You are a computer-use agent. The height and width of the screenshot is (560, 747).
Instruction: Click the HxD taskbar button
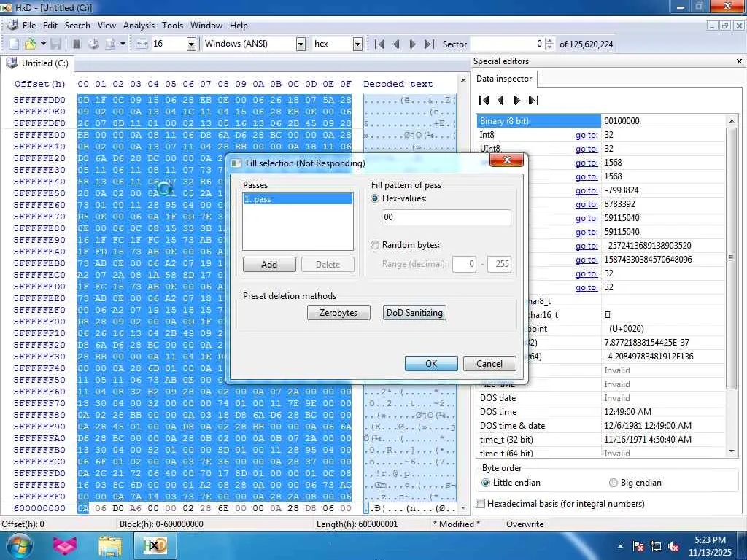(x=155, y=545)
